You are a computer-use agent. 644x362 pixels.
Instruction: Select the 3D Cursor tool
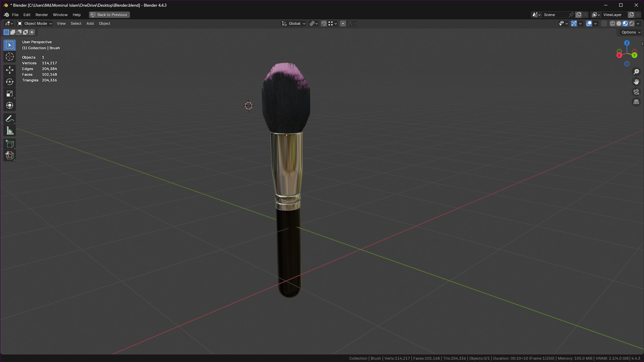[9, 57]
